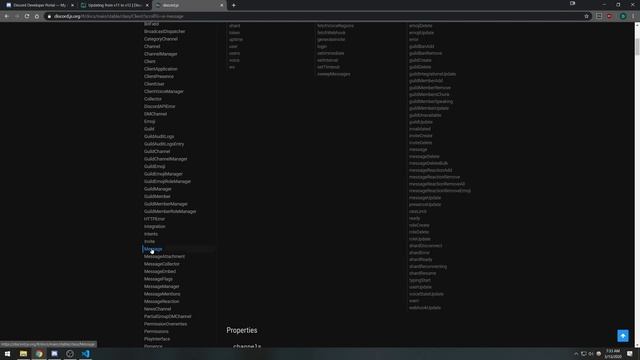640x360 pixels.
Task: Open ClientApplication in the class list
Action: [x=161, y=69]
